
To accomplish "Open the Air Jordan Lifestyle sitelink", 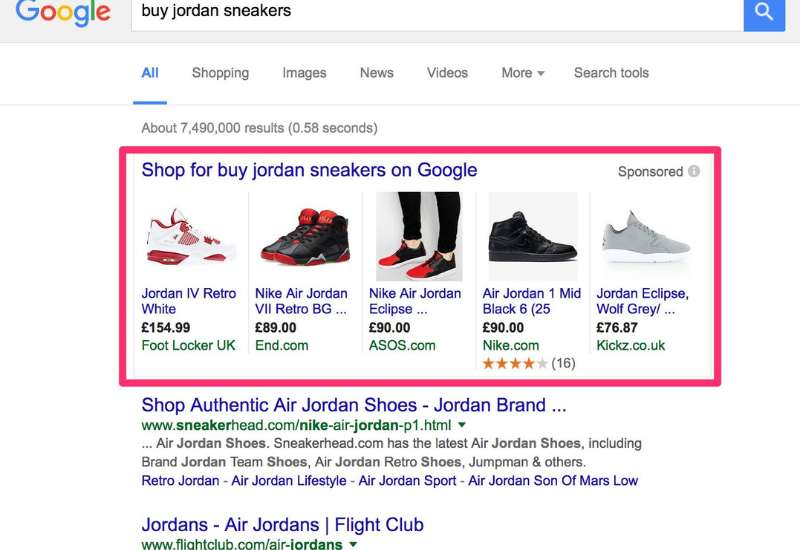I will 289,481.
